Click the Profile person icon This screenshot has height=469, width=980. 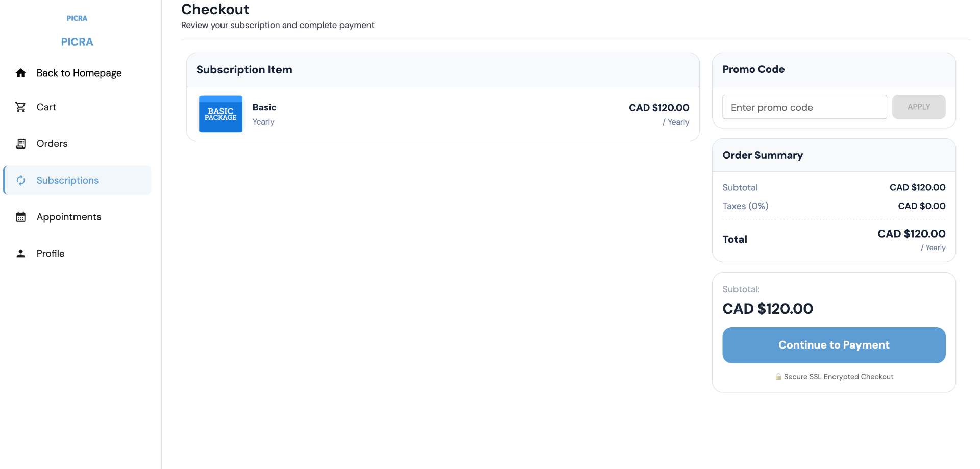click(20, 254)
